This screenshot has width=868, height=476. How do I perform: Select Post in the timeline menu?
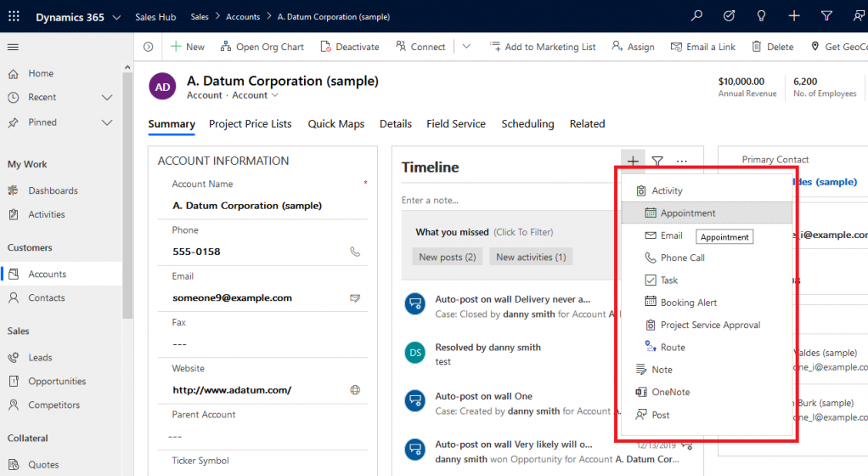(x=707, y=415)
